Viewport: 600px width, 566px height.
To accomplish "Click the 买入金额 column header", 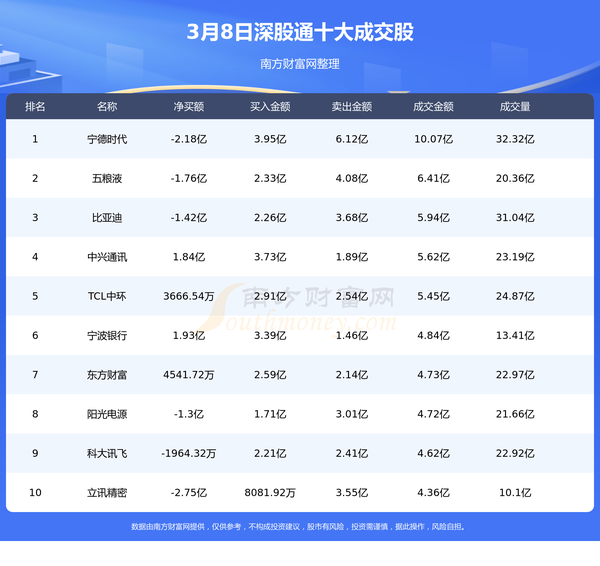I will click(x=270, y=106).
